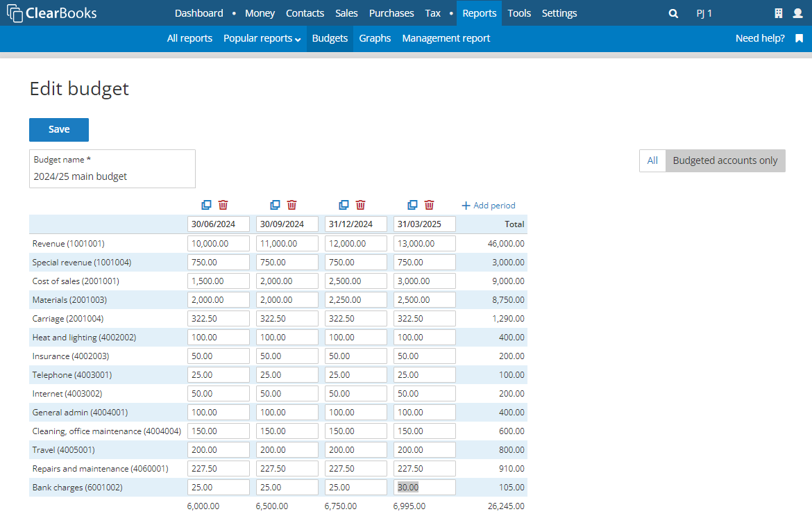Open the Sales menu

click(346, 13)
